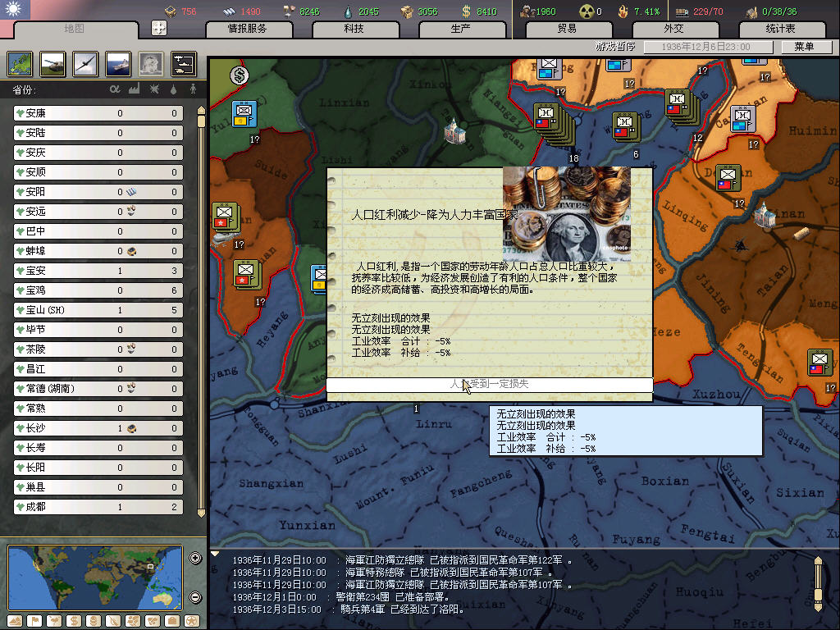Switch to political flag map mode

[x=34, y=621]
